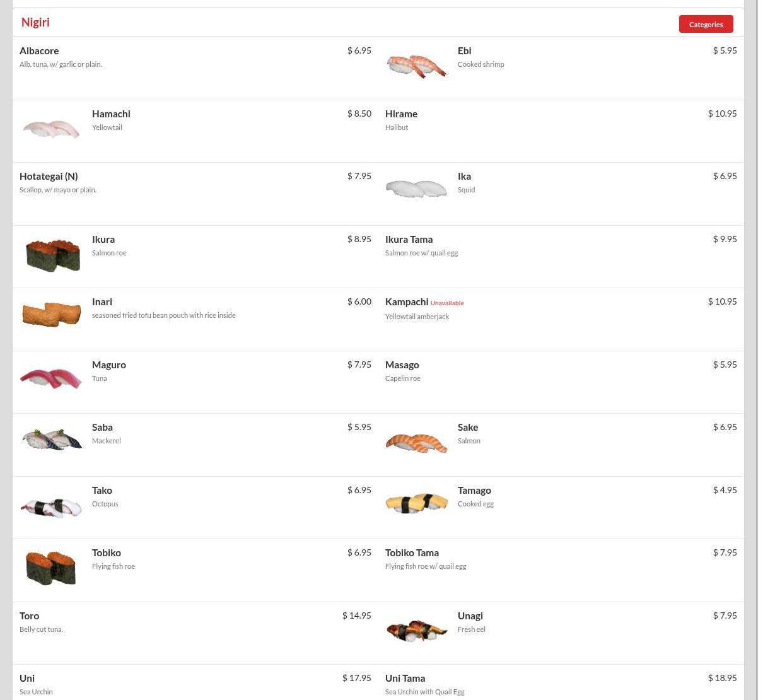Click the Hamachi yellowtail photo

click(x=51, y=129)
